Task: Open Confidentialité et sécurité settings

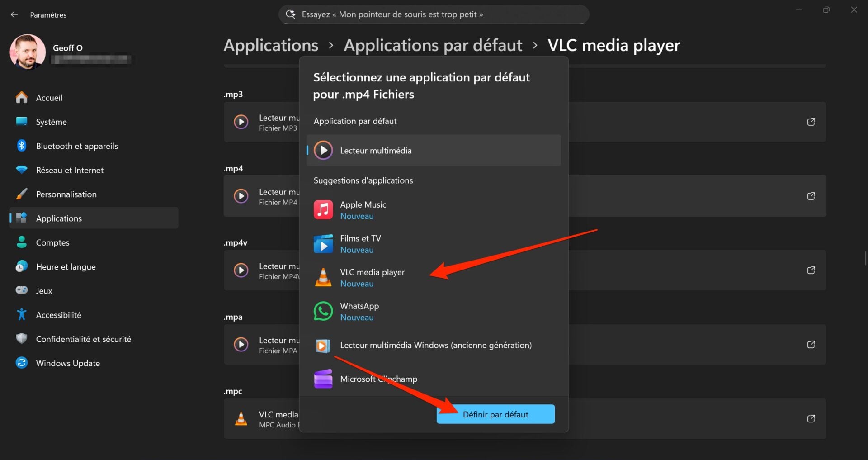Action: click(94, 339)
